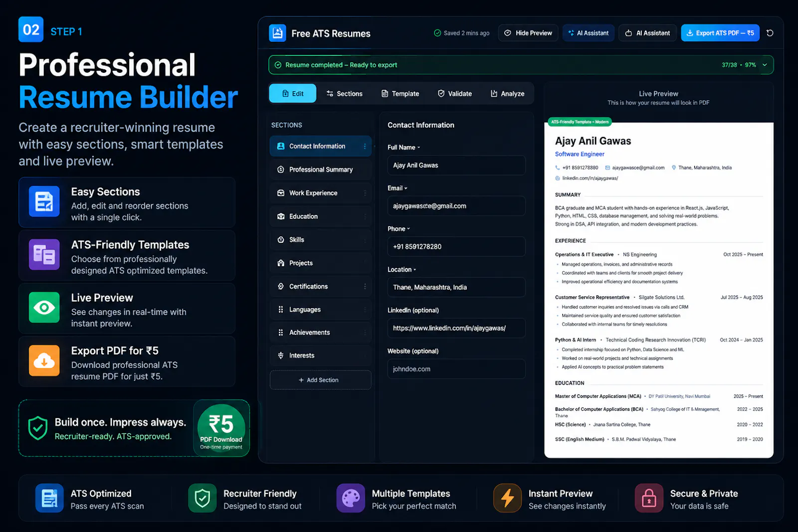Click the ATS Optimized document icon

pyautogui.click(x=49, y=498)
